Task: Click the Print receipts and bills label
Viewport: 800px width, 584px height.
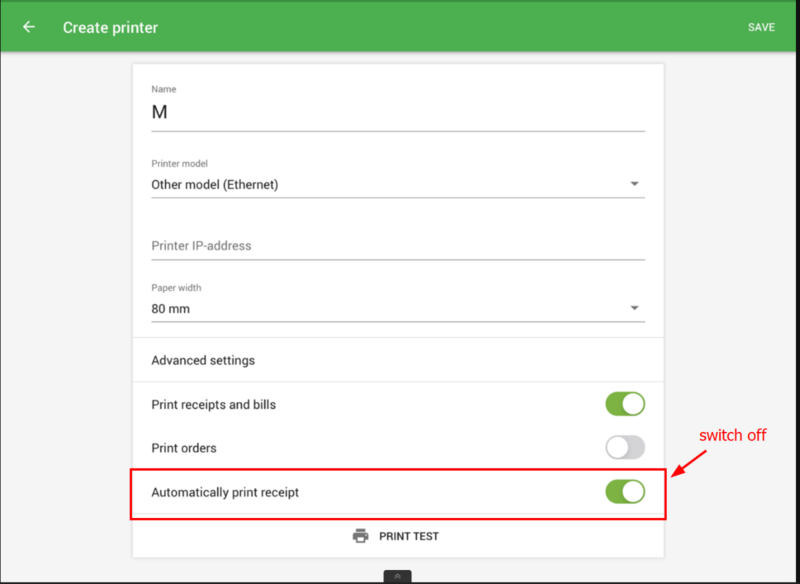Action: [213, 405]
